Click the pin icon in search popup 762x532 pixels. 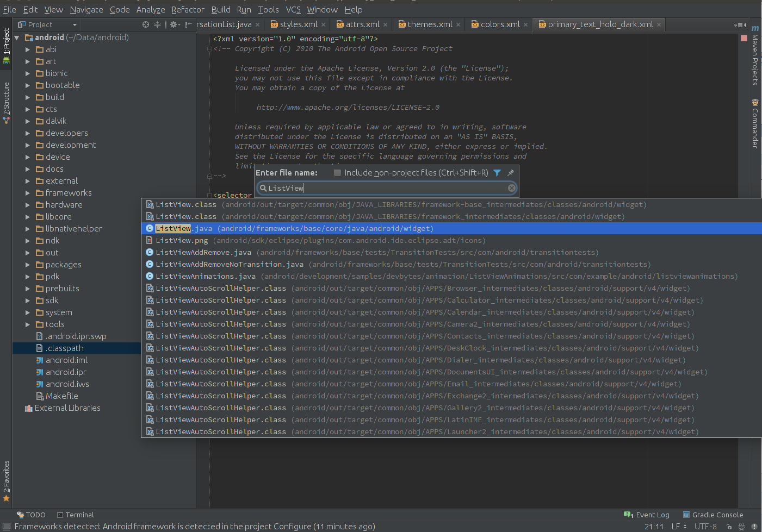[510, 173]
